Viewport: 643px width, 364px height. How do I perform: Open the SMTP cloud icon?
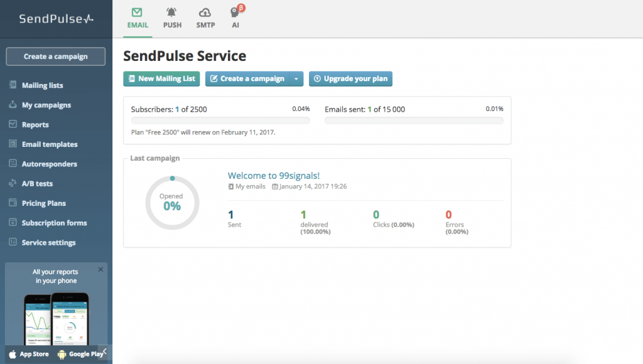click(x=205, y=12)
